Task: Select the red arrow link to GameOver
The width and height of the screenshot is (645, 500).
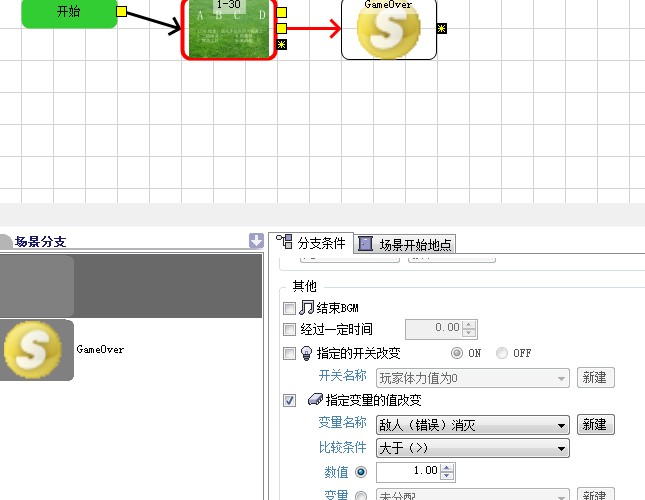Action: (313, 29)
